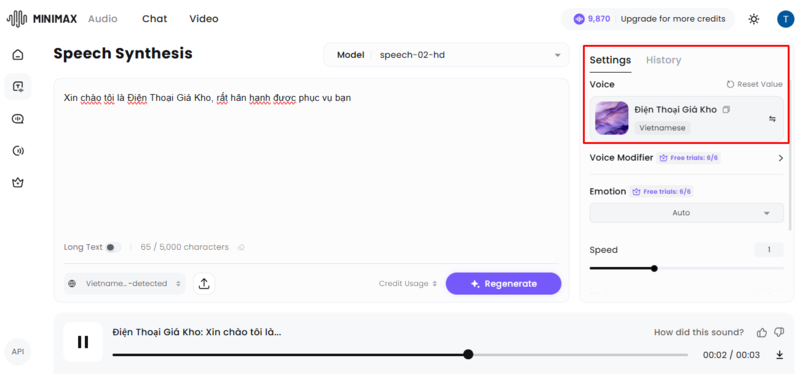
Task: Open the voice cloning sidebar icon
Action: pyautogui.click(x=18, y=151)
